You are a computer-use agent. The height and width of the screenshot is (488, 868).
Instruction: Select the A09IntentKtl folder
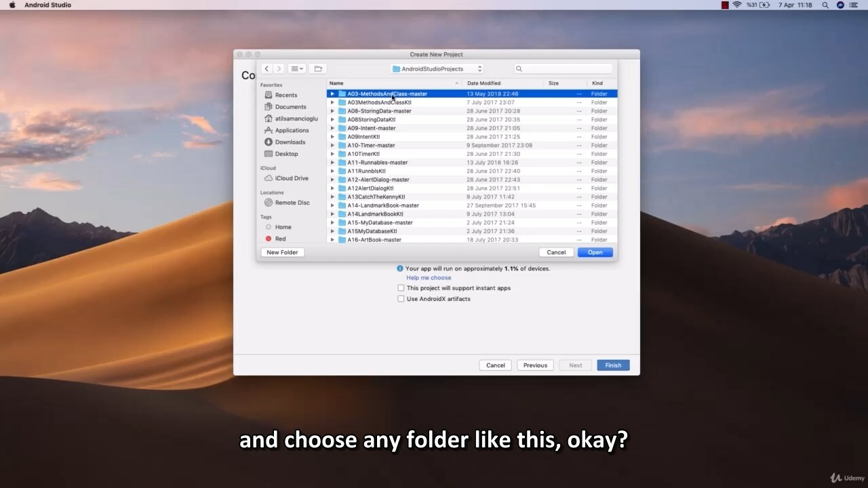coord(472,137)
